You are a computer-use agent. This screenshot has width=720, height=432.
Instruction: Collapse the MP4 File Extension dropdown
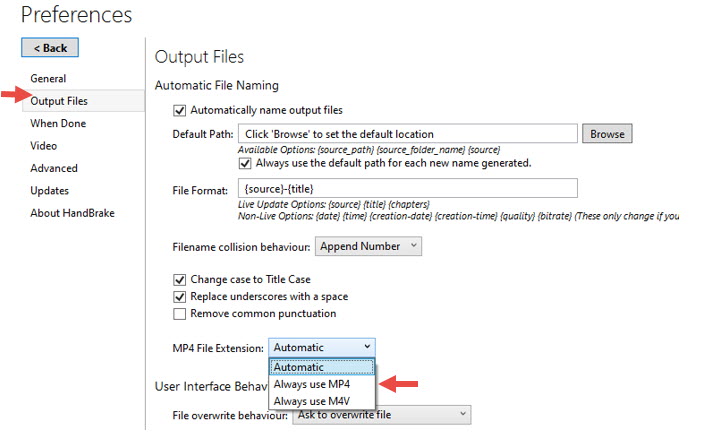coord(322,348)
